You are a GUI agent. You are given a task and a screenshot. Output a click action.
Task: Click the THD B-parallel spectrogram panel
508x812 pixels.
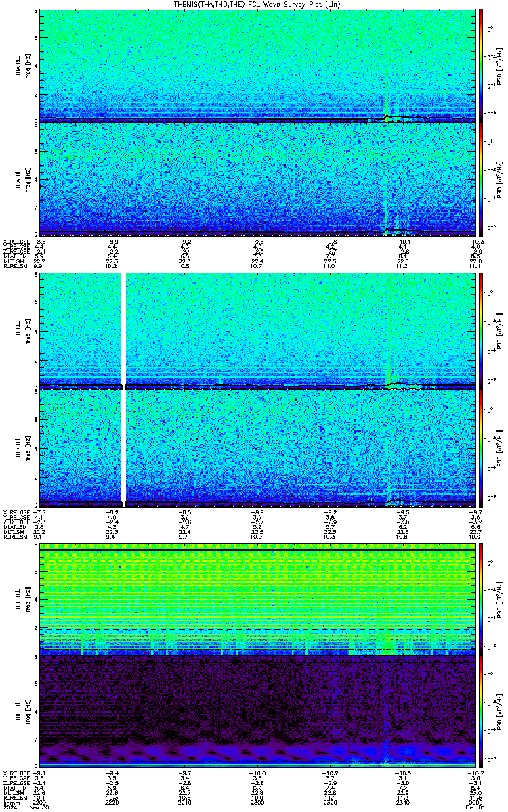[257, 447]
